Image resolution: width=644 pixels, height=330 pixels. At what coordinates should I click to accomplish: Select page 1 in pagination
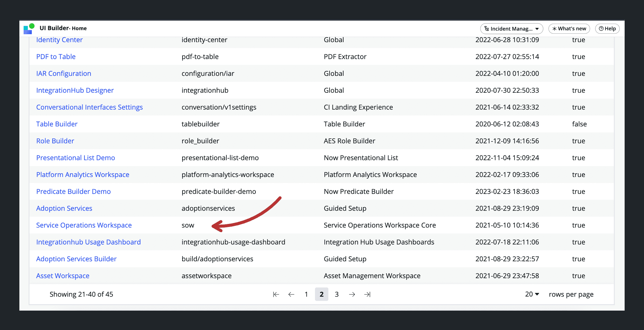(306, 294)
